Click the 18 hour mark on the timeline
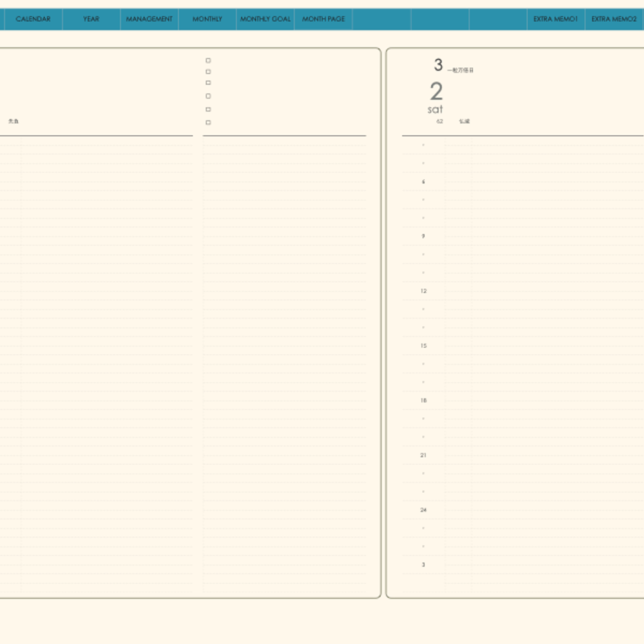Viewport: 644px width, 644px height. (x=423, y=400)
